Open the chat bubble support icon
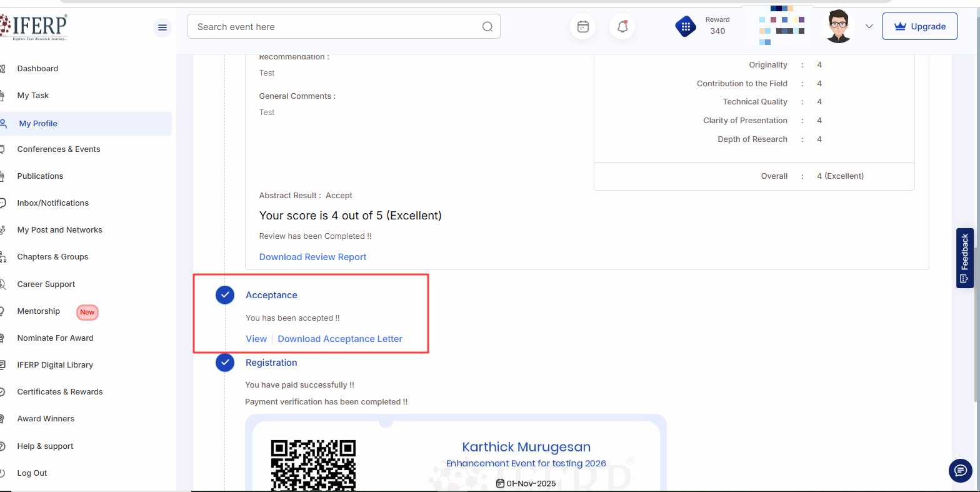 coord(960,471)
